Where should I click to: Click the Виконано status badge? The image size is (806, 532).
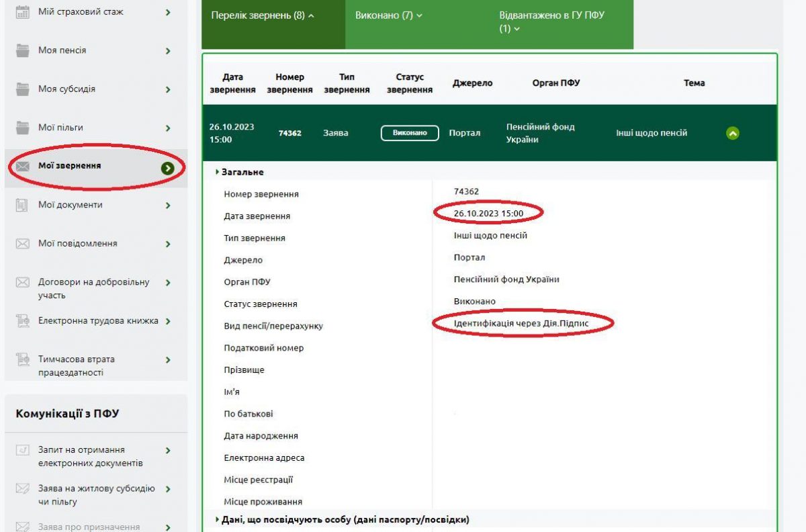(410, 133)
